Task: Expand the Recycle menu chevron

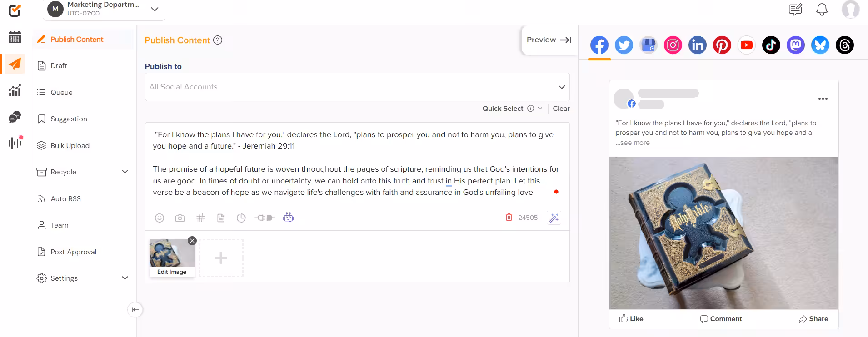Action: click(125, 172)
